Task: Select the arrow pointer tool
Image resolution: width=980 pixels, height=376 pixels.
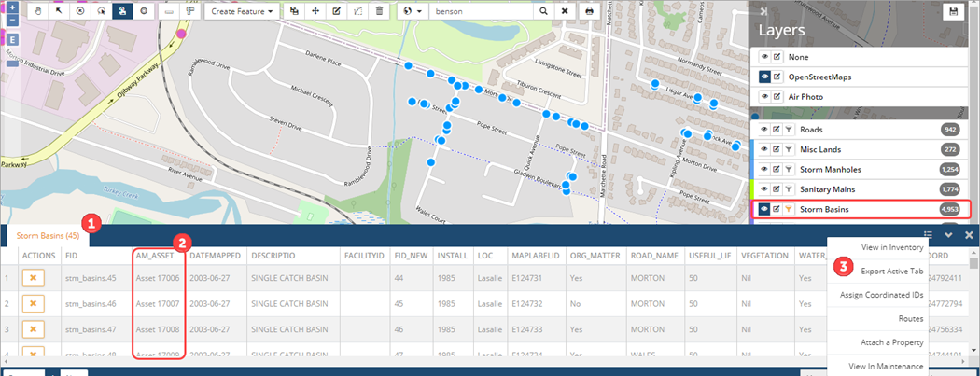Action: (x=59, y=11)
